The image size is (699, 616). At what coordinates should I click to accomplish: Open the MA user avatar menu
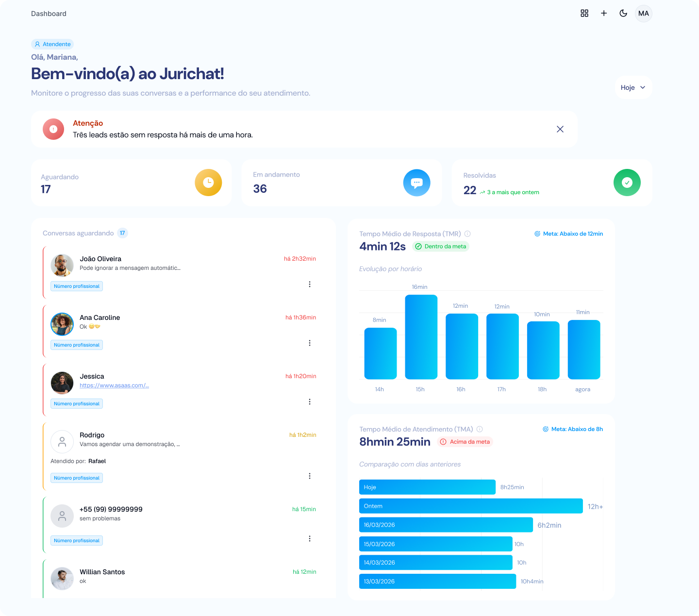(x=644, y=14)
